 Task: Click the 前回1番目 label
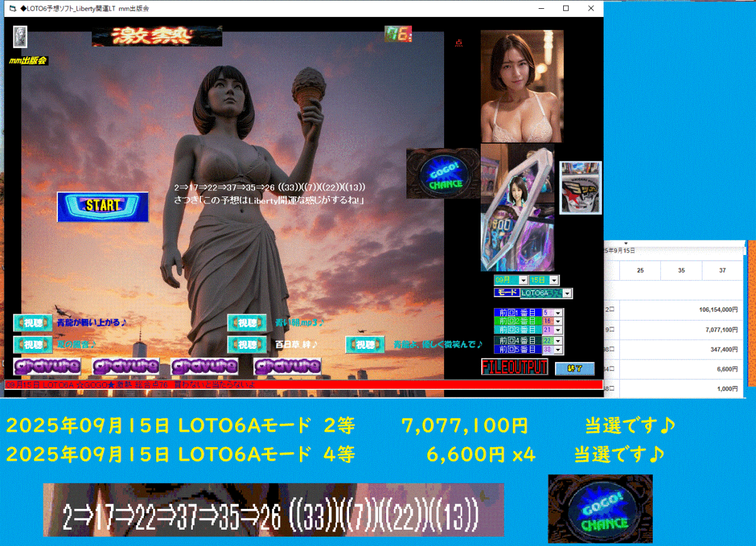click(517, 313)
